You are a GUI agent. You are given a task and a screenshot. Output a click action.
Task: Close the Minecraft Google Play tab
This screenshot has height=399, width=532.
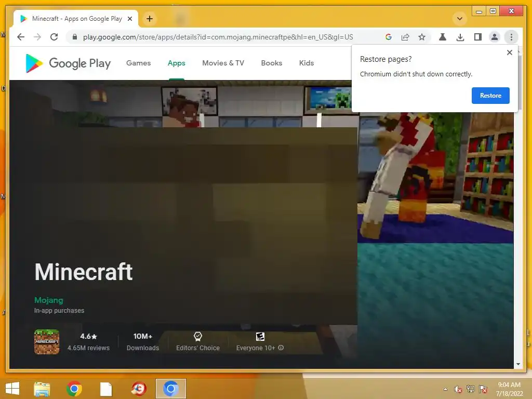click(129, 19)
